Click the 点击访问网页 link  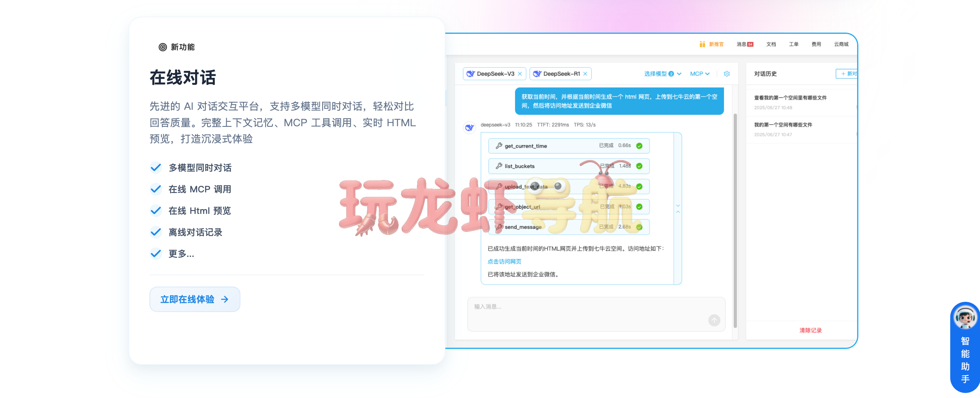pyautogui.click(x=504, y=262)
